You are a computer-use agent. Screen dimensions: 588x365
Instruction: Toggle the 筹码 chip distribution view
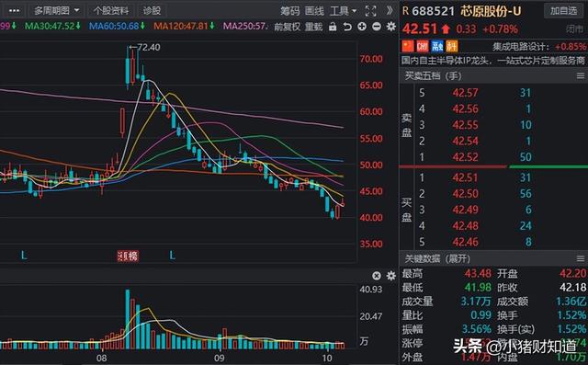290,11
